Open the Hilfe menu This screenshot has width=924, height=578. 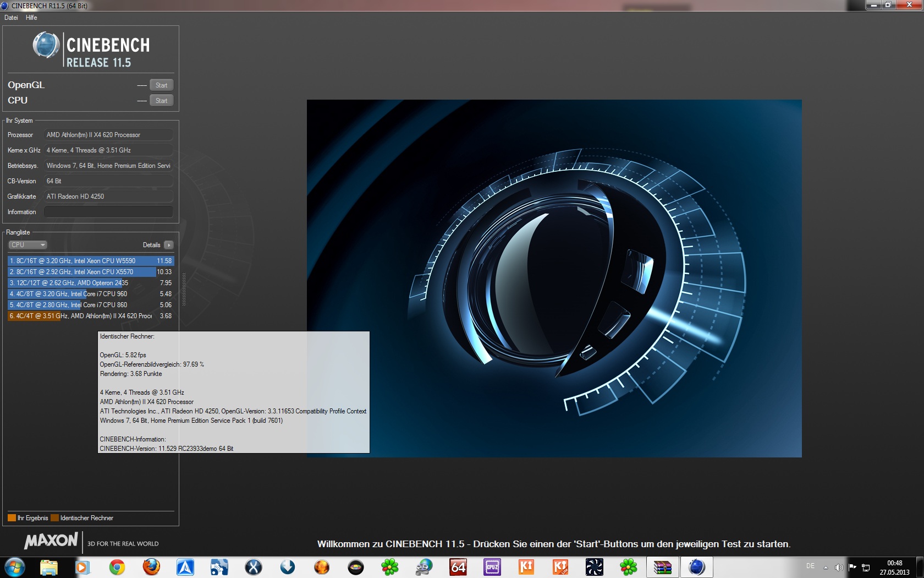point(31,18)
